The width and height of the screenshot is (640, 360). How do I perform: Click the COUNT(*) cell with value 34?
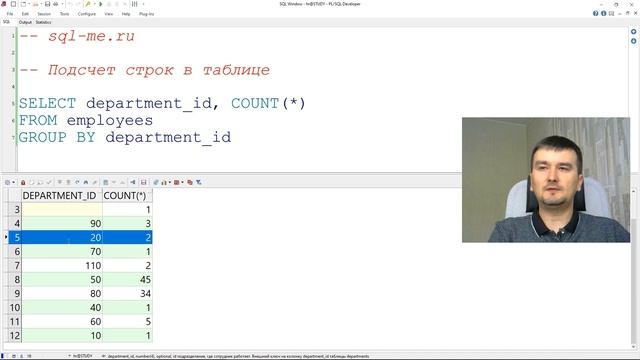(127, 293)
